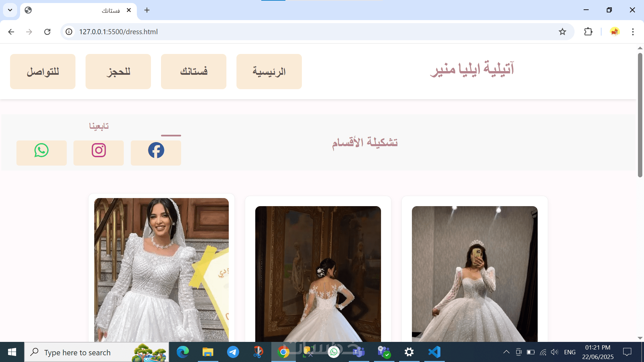Expand the tab search dropdown arrow
Viewport: 644px width, 362px height.
10,10
